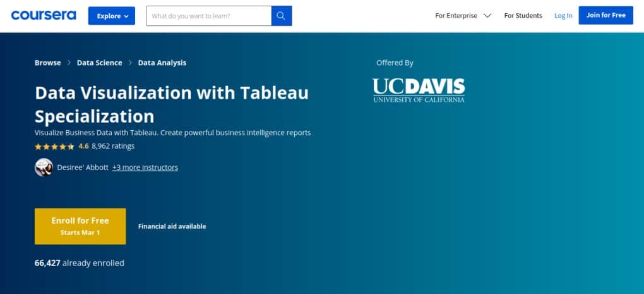Open the Explore dropdown menu
The height and width of the screenshot is (294, 644).
pos(112,16)
